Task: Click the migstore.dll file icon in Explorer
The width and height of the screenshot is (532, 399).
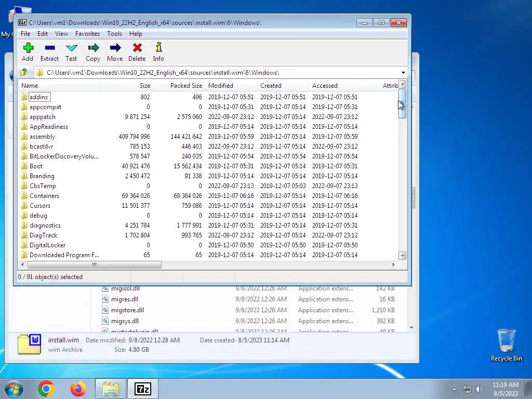Action: tap(105, 310)
